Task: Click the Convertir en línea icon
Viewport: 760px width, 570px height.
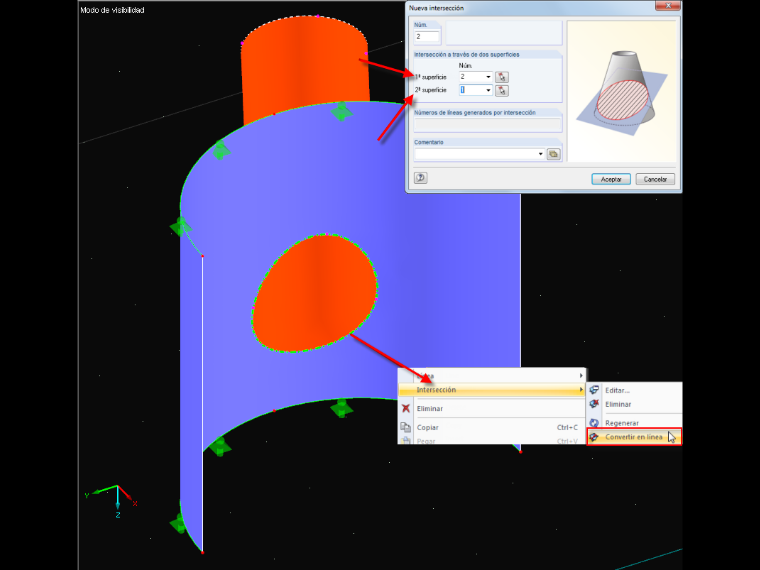Action: point(594,437)
